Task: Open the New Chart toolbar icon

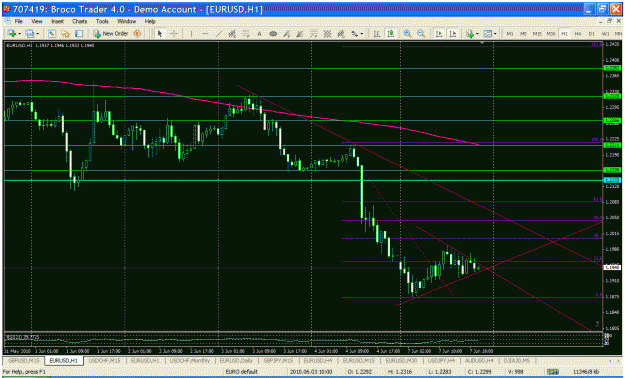Action: tap(12, 34)
